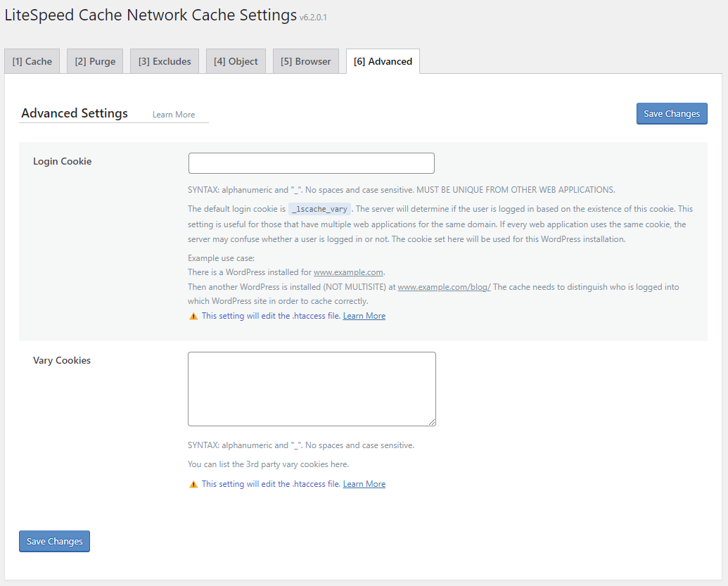Click the top Save Changes button
Image resolution: width=728 pixels, height=586 pixels.
(x=671, y=114)
